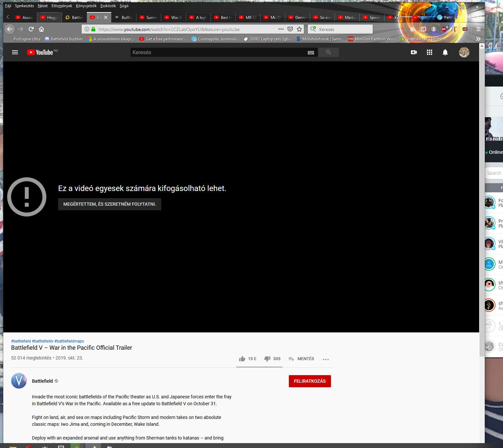Click the YouTube logo
This screenshot has width=503, height=448.
point(40,52)
